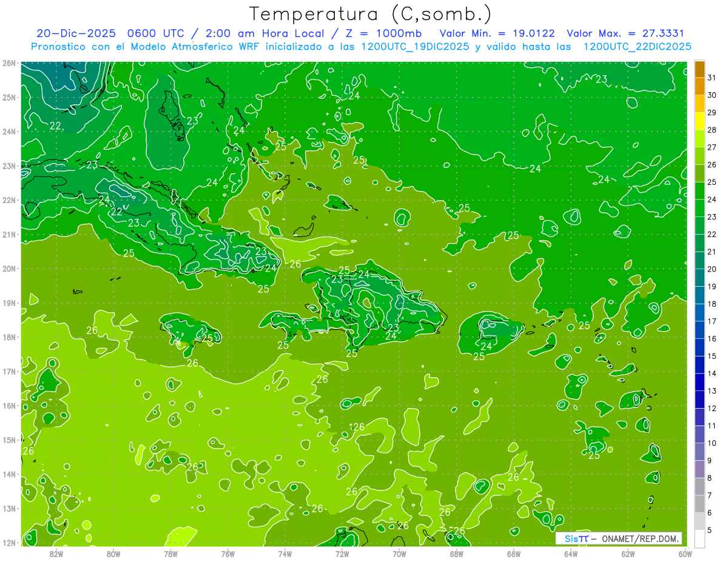The width and height of the screenshot is (728, 562).
Task: Click "Valor Min. = 19.0122"
Action: point(497,33)
